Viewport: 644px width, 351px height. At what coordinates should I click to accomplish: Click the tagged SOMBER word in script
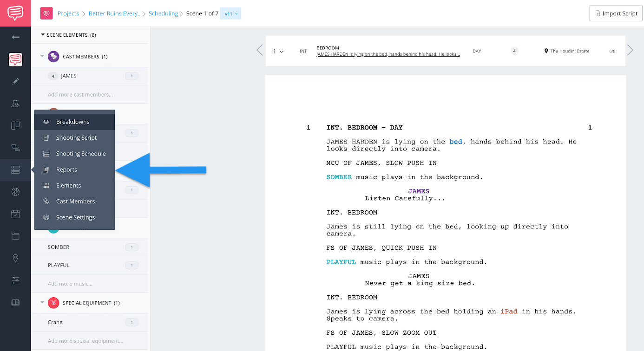339,177
